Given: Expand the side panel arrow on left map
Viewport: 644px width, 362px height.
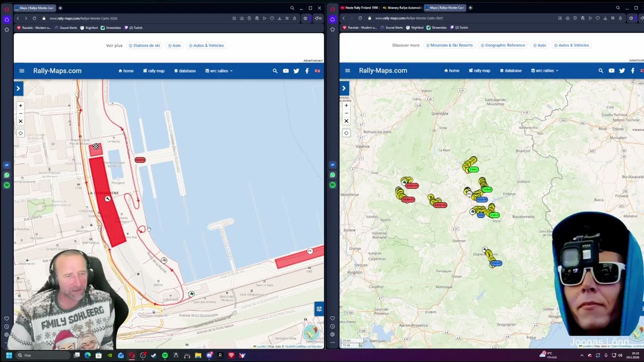Looking at the screenshot, I should (x=18, y=88).
